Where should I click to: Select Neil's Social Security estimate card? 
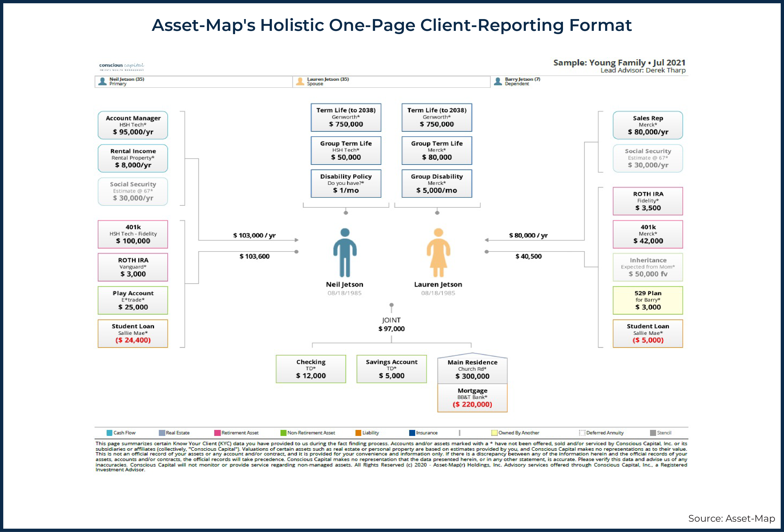pyautogui.click(x=133, y=191)
